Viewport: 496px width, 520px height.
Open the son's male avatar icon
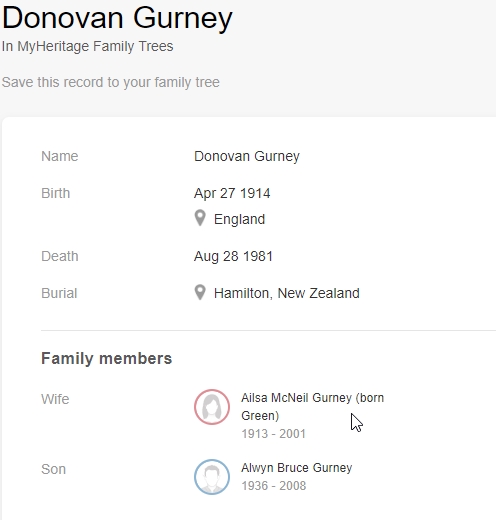[212, 477]
